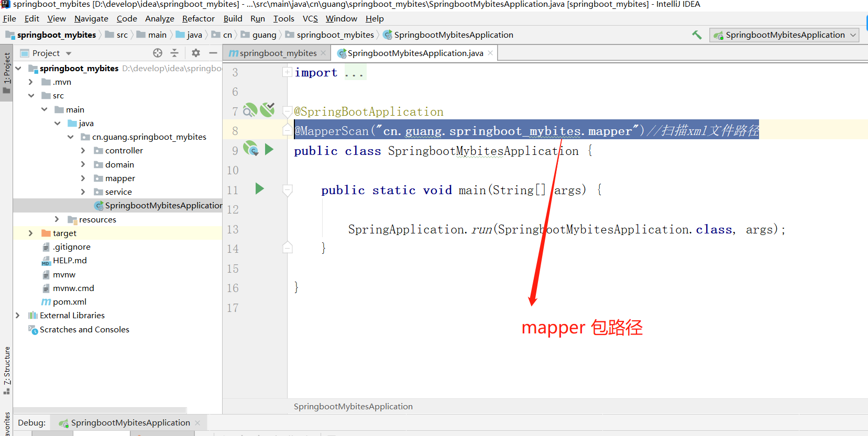Open the Tools menu
The width and height of the screenshot is (868, 436).
click(x=284, y=18)
